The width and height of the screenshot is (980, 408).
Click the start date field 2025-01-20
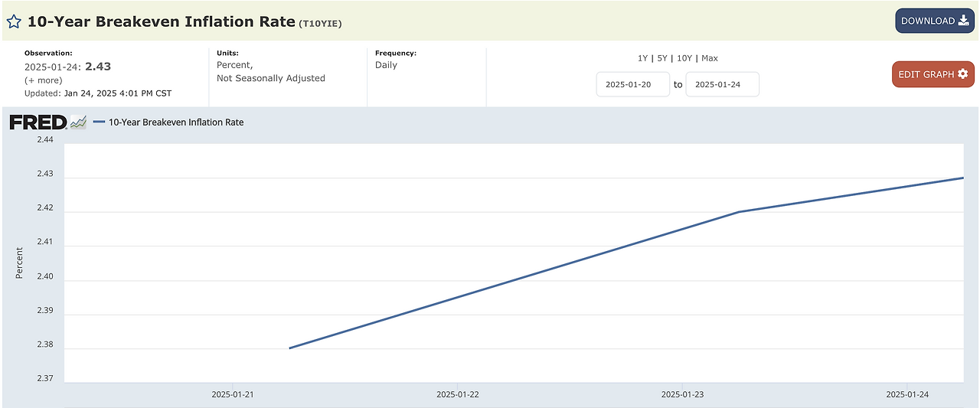pos(633,84)
